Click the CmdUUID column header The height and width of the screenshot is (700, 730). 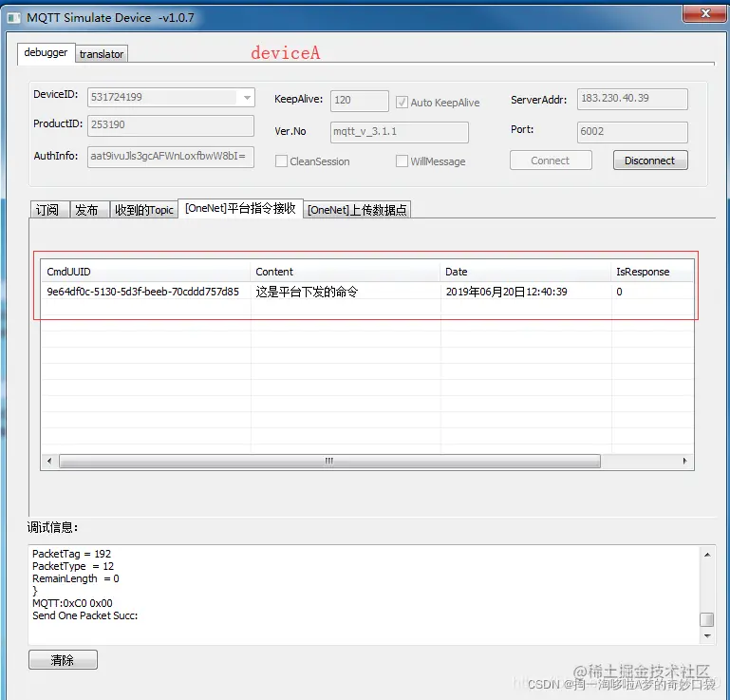click(146, 272)
